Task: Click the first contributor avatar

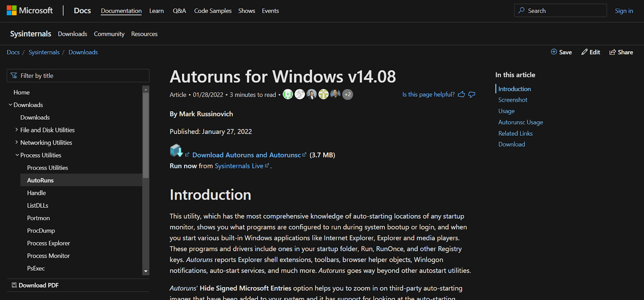Action: pos(288,94)
